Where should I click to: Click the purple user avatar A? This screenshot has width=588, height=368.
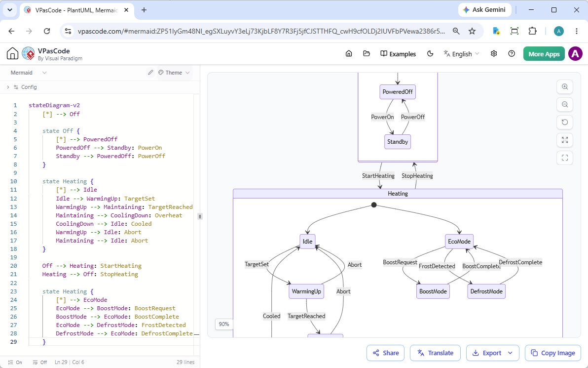click(x=575, y=54)
